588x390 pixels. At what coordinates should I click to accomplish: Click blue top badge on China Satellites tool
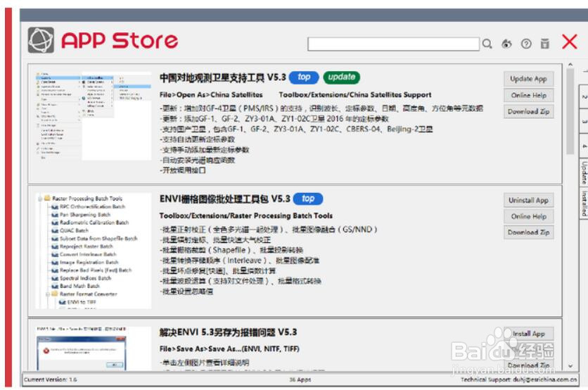[x=304, y=77]
